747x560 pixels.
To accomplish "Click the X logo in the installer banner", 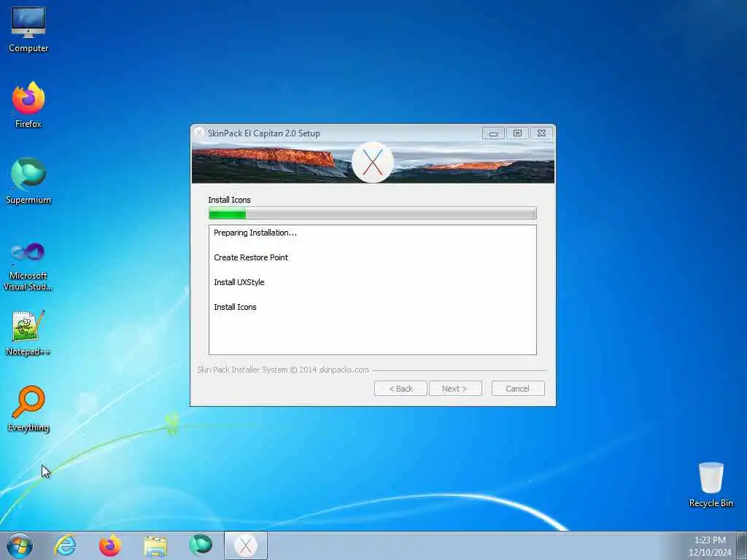I will click(x=373, y=163).
